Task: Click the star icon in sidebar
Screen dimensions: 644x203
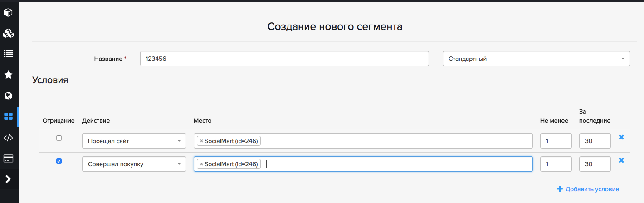Action: pos(8,74)
